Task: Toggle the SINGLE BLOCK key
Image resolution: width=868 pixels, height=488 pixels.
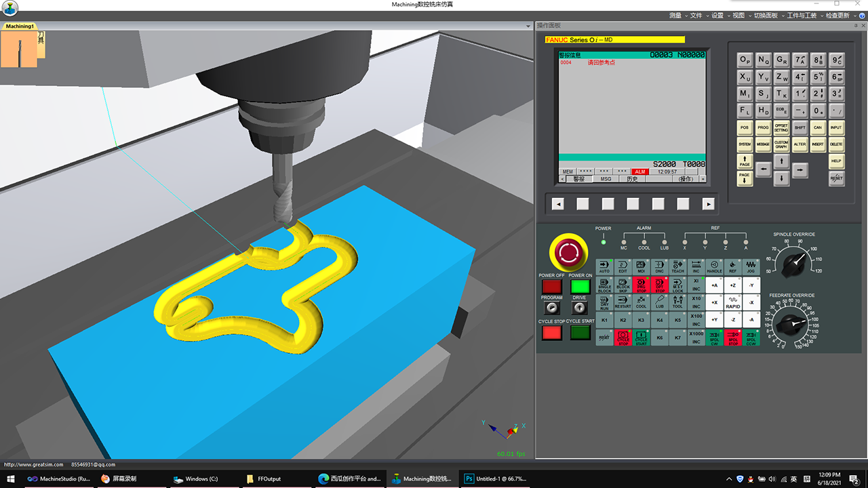Action: [x=604, y=285]
